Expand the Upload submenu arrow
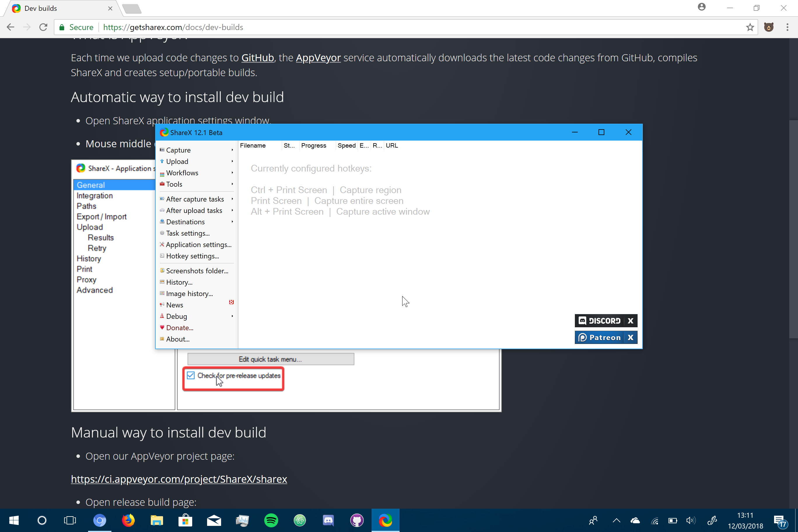The height and width of the screenshot is (532, 798). [x=232, y=162]
